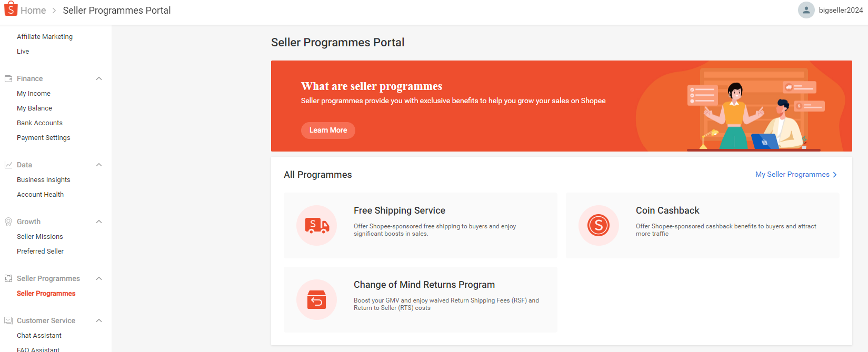Click the bigseller2024 profile avatar icon
Screen dimensions: 868x352
806,10
